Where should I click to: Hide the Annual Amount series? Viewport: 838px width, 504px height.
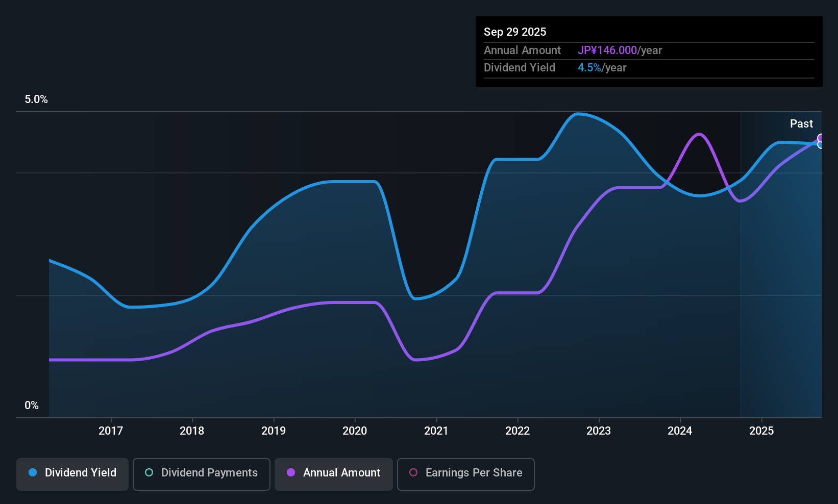click(x=334, y=473)
